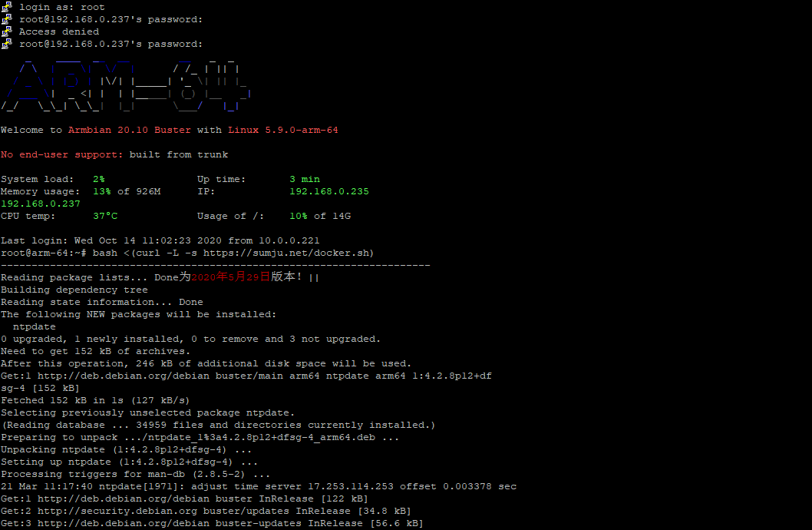Click the PuTTY icon beside "login as: root"

coord(6,7)
